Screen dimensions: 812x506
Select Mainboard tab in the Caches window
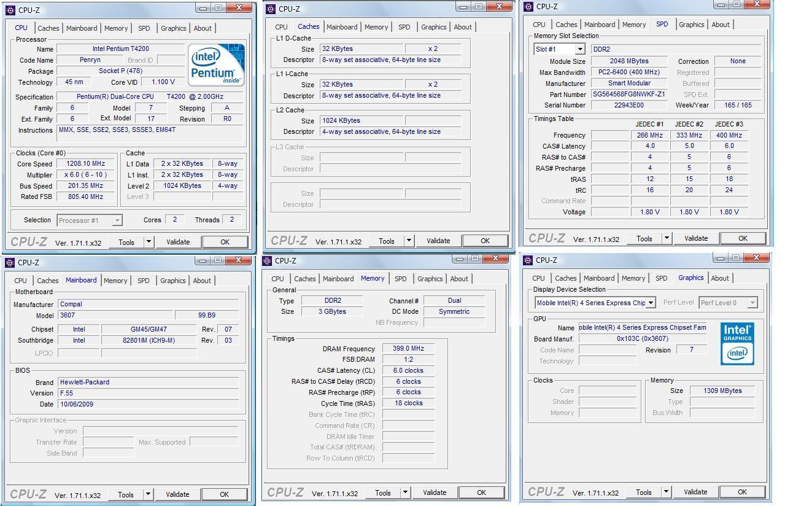click(342, 27)
